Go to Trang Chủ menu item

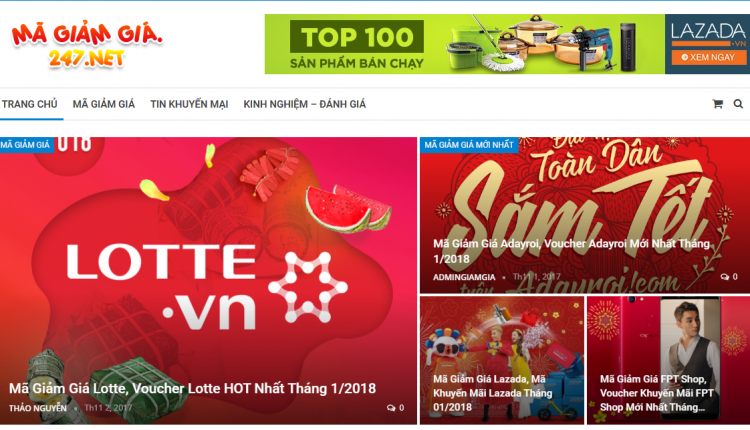[x=30, y=104]
